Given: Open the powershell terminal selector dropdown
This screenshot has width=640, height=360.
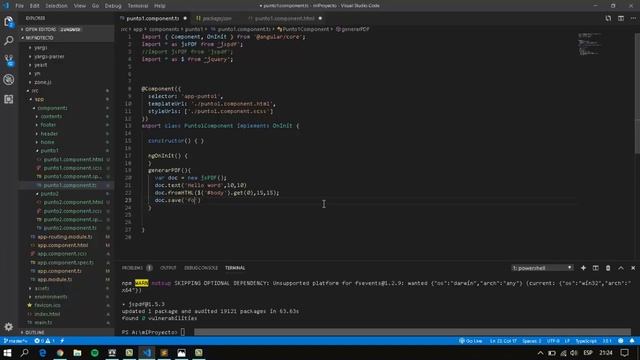Looking at the screenshot, I should (x=542, y=268).
